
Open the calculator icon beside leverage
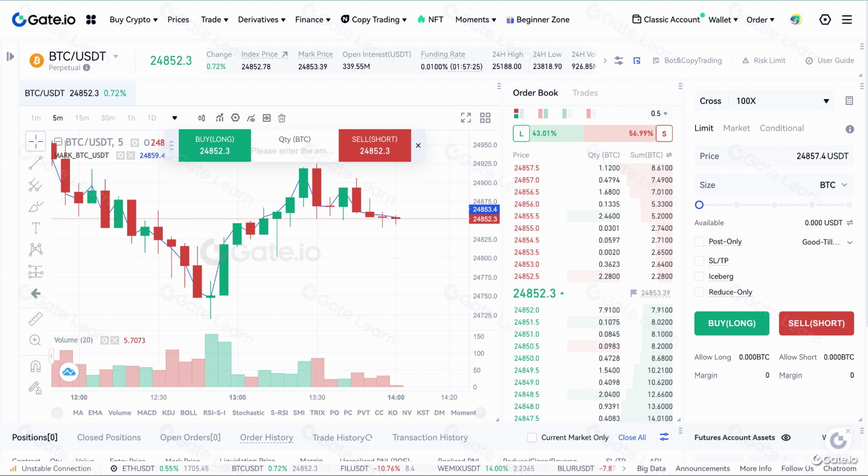click(849, 101)
